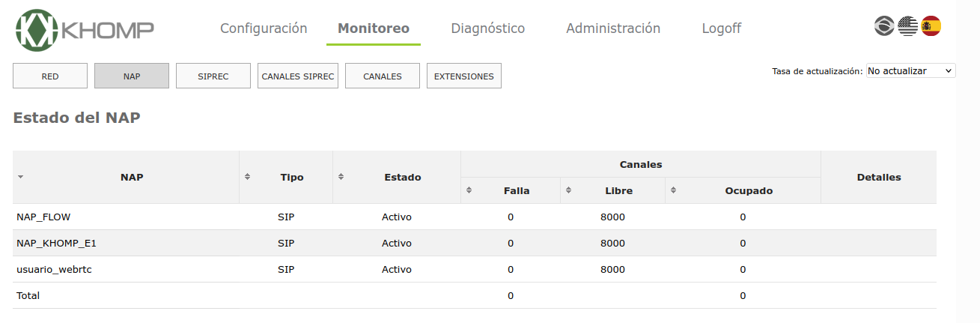The image size is (980, 323).
Task: Sort by Ocupado channels column arrow
Action: pyautogui.click(x=673, y=190)
